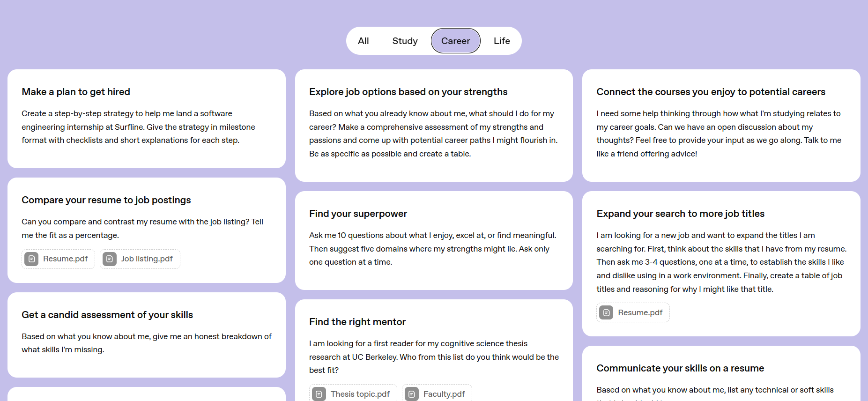Switch to the Study tab

click(x=405, y=41)
